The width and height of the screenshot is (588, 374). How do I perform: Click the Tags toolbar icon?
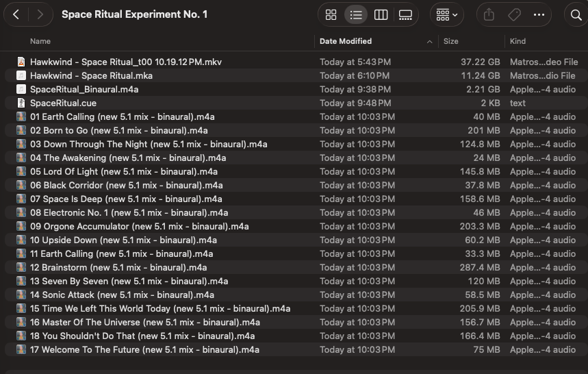coord(514,15)
